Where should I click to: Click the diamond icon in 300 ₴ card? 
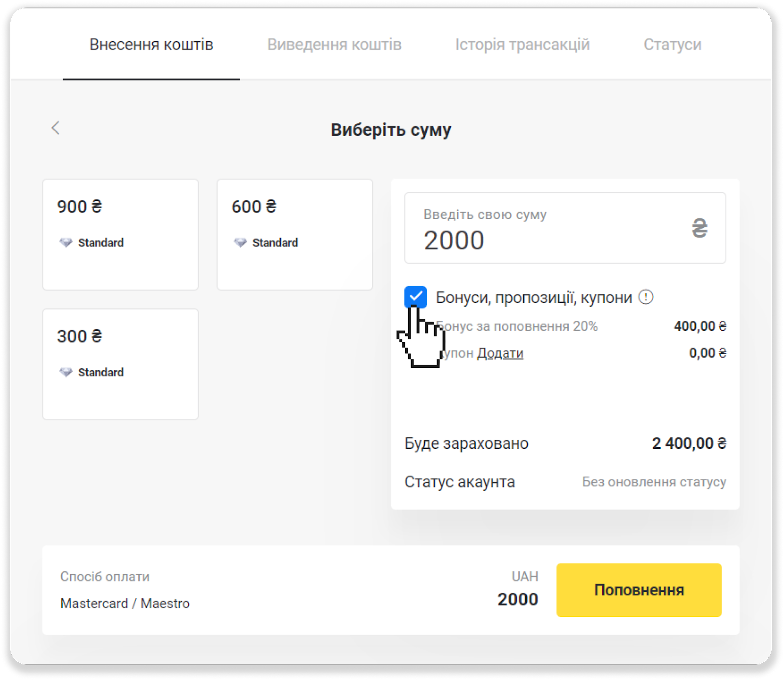[66, 373]
